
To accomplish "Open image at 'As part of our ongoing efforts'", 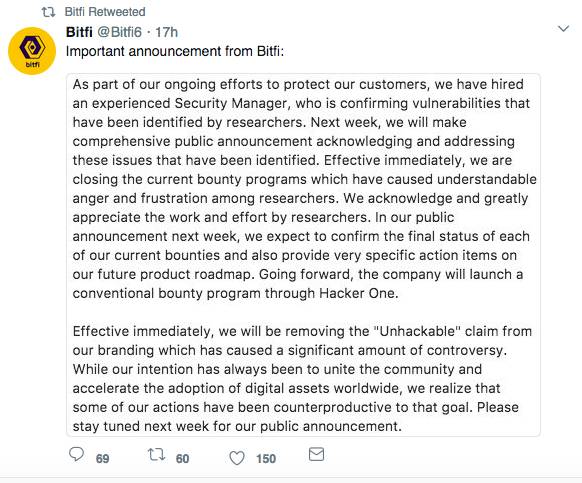I will [x=303, y=255].
